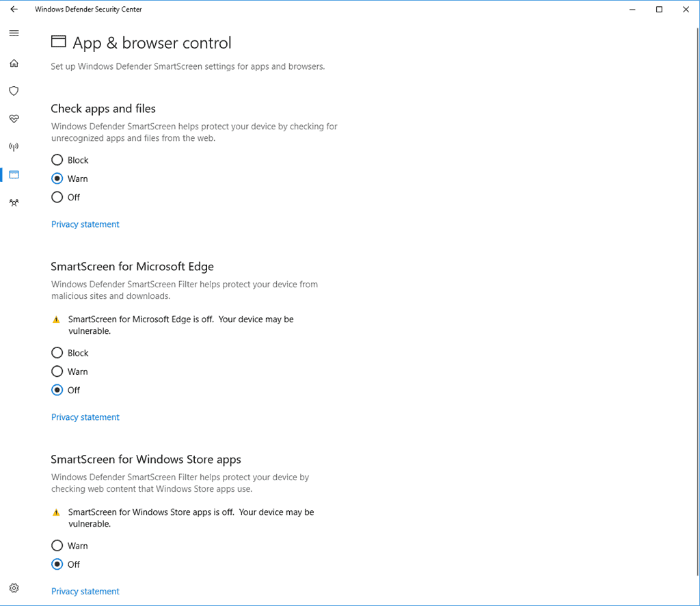Click the 'App & browser control' page title
700x606 pixels.
coord(152,43)
